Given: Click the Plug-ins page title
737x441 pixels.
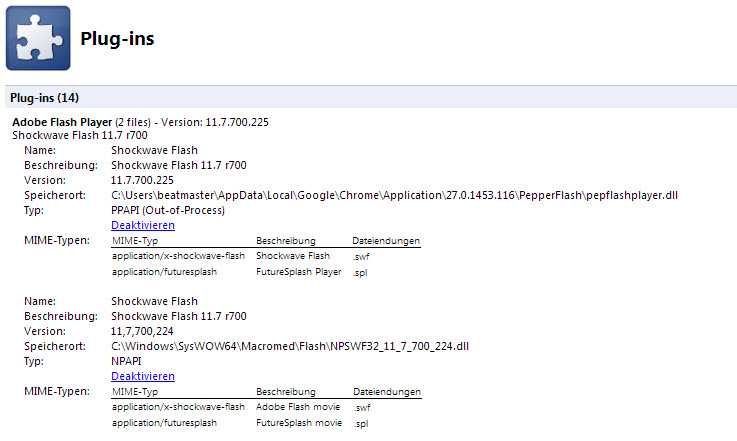Looking at the screenshot, I should (x=117, y=39).
